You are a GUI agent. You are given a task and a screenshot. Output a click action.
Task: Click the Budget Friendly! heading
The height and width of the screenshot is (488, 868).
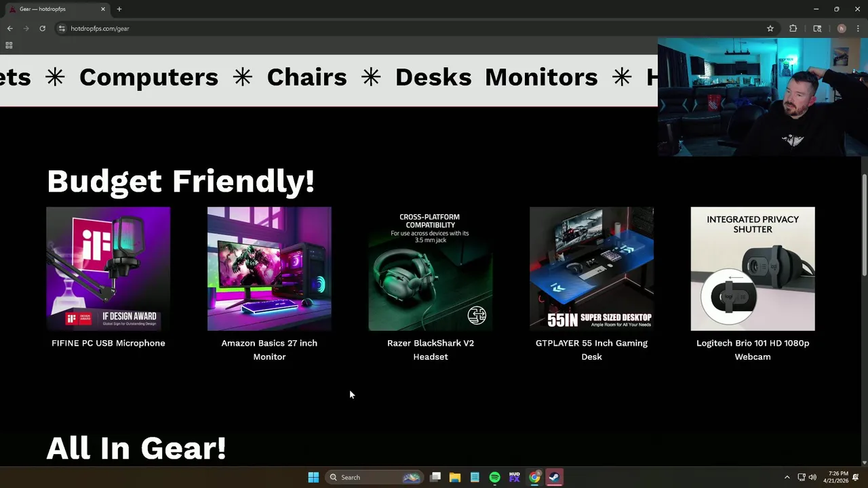coord(180,181)
